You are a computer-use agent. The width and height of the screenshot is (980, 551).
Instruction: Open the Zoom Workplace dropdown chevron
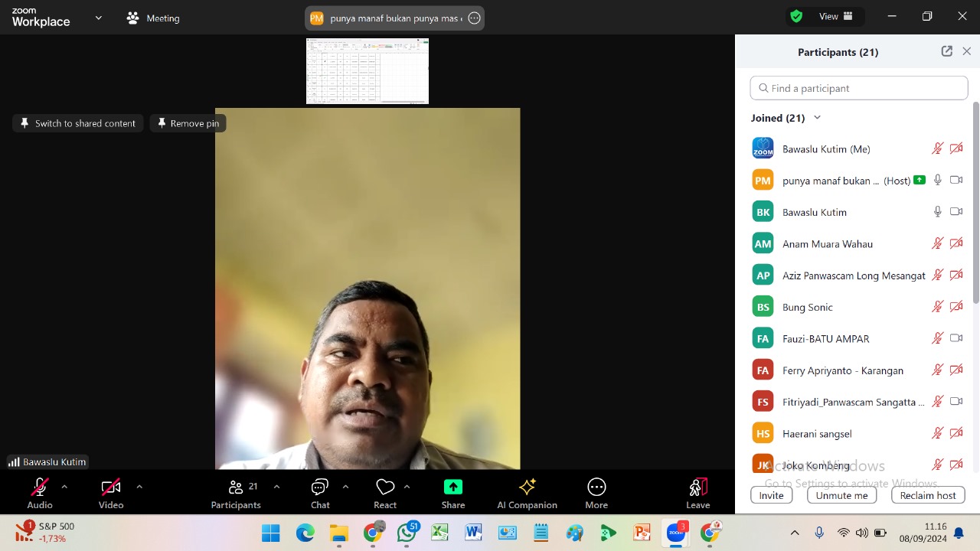coord(98,18)
